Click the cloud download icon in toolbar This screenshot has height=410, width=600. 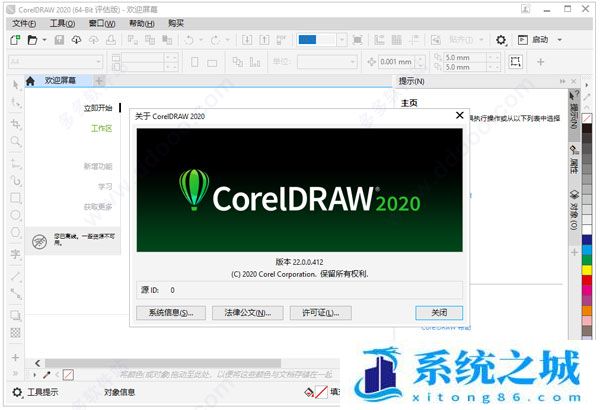[x=77, y=40]
